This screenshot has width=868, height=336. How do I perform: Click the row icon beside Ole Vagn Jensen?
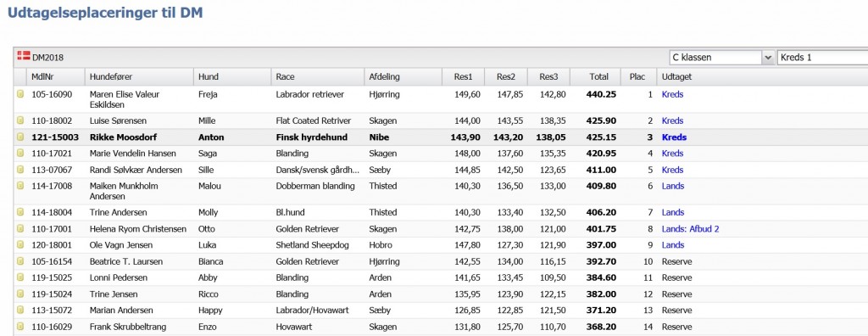click(x=20, y=244)
